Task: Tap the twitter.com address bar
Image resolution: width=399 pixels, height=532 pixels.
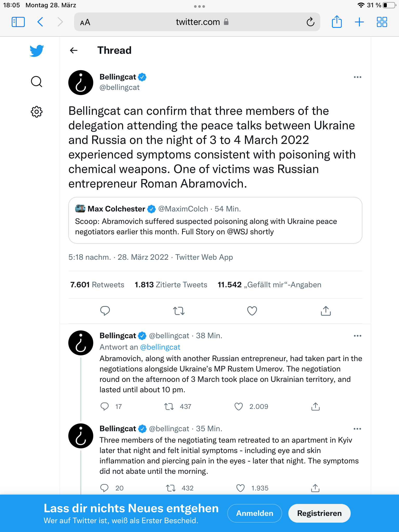Action: click(197, 22)
